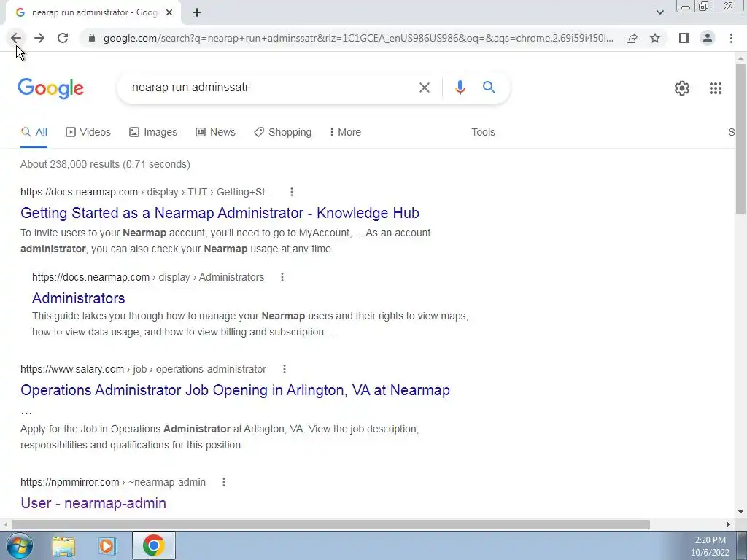Switch to the Videos tab

pos(88,133)
